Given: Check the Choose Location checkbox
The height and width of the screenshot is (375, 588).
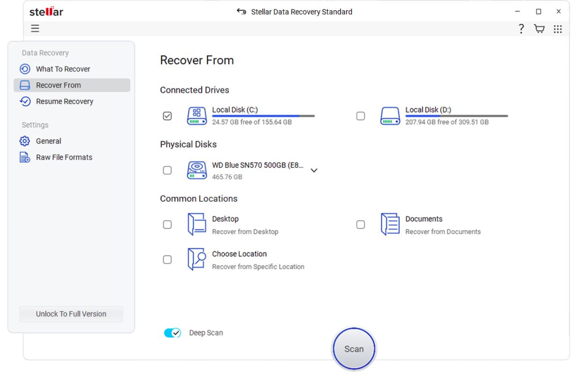Looking at the screenshot, I should (x=167, y=260).
